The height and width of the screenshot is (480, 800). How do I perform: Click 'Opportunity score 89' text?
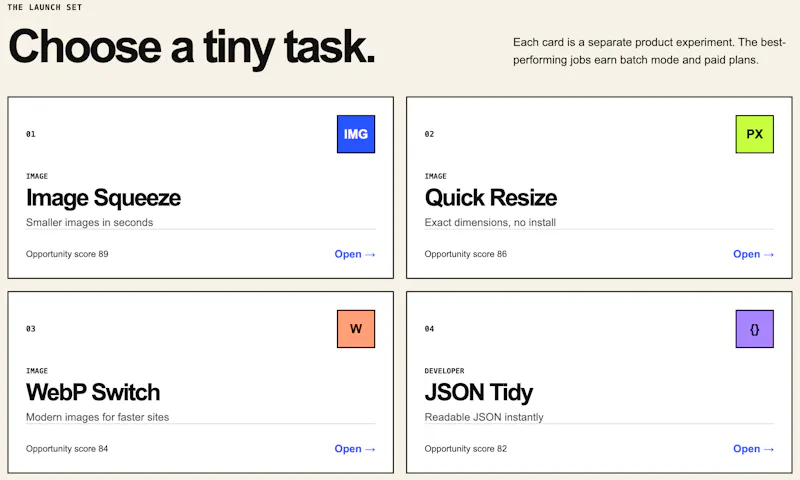coord(67,254)
